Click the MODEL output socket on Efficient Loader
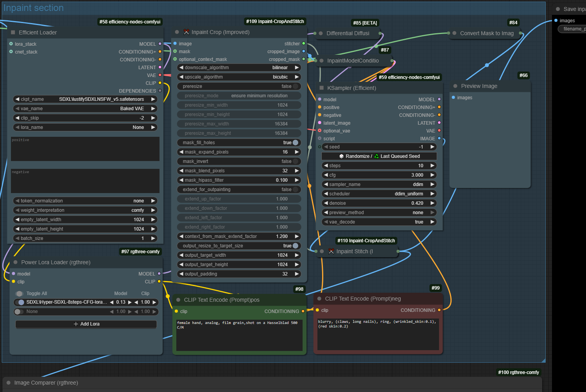The width and height of the screenshot is (586, 392). click(x=160, y=44)
